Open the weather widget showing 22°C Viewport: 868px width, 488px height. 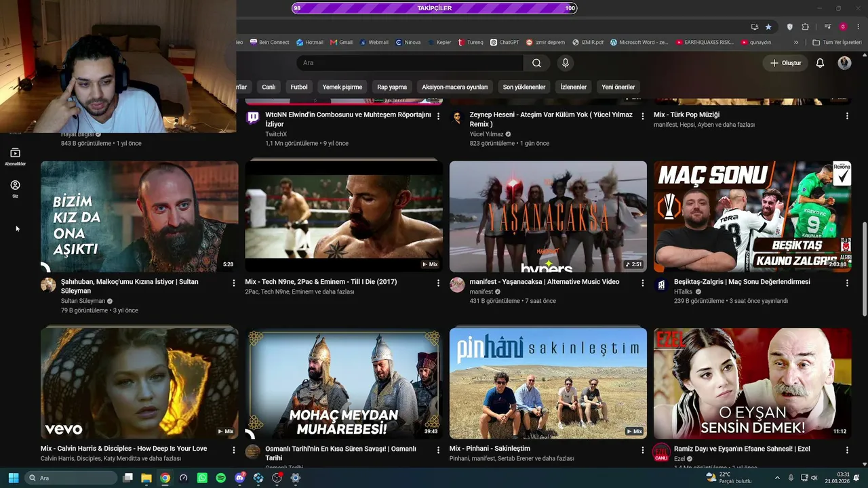coord(728,478)
